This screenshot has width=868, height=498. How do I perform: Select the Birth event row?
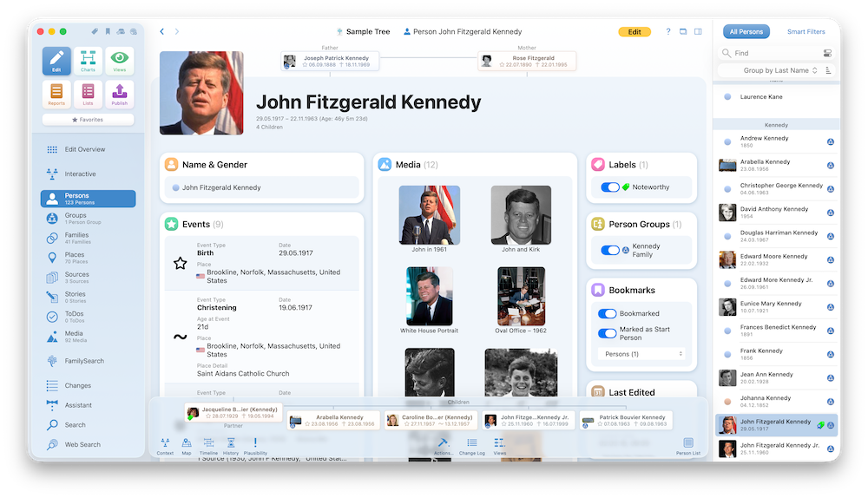(x=262, y=264)
